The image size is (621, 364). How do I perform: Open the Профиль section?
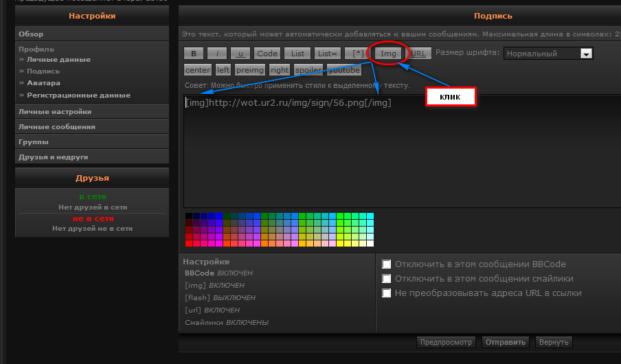[x=36, y=49]
